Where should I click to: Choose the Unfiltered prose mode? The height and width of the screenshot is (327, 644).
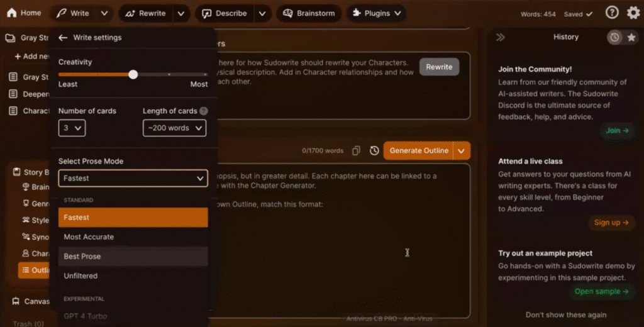pyautogui.click(x=133, y=275)
